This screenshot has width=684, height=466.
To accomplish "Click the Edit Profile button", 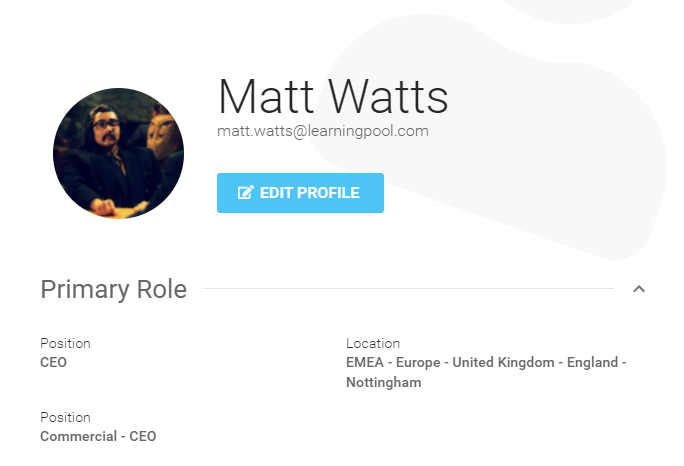I will 300,193.
